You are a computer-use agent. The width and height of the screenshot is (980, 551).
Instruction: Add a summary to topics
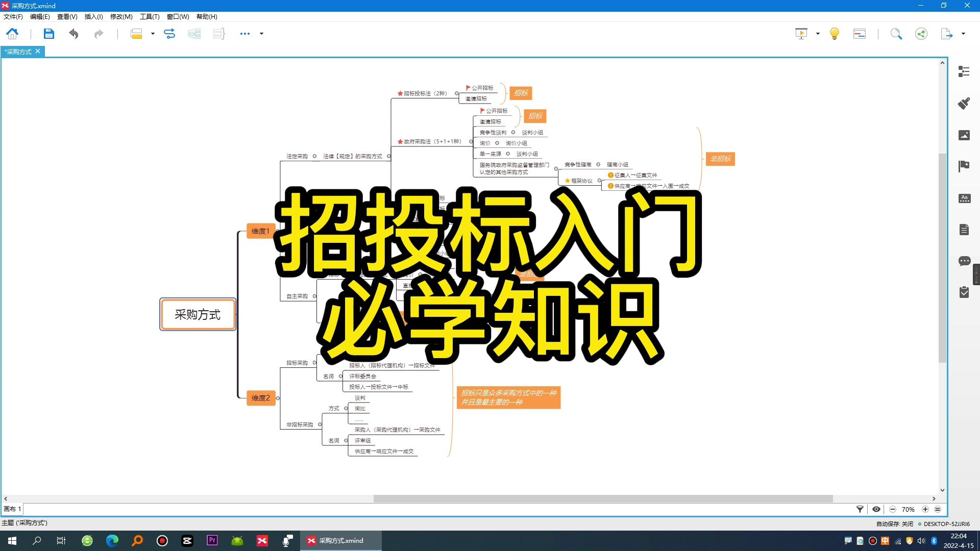[219, 34]
